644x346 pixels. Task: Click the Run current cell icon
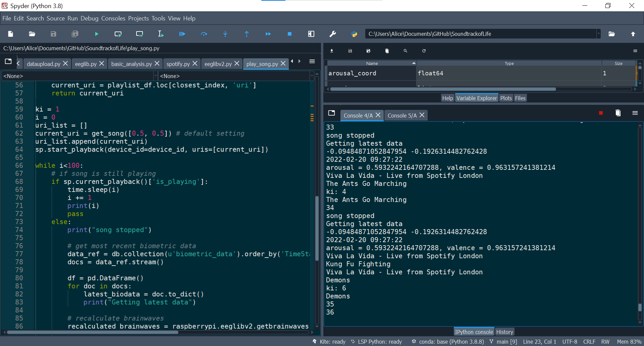pyautogui.click(x=118, y=34)
